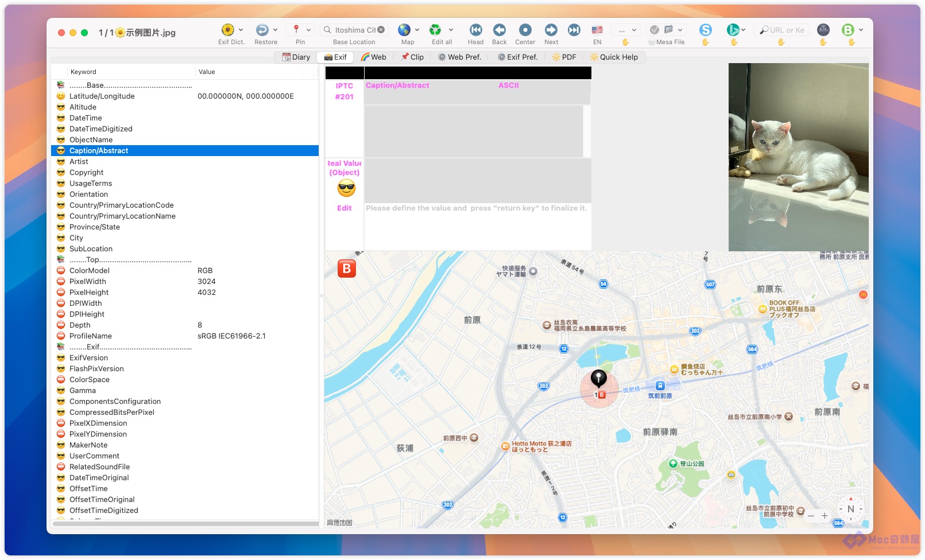
Task: Open the Web Pref. tab
Action: pos(459,57)
